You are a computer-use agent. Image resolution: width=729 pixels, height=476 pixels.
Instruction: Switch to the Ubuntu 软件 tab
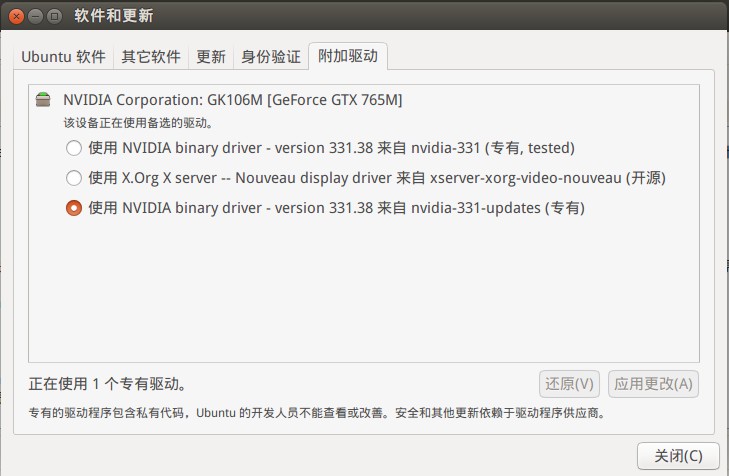pos(64,57)
